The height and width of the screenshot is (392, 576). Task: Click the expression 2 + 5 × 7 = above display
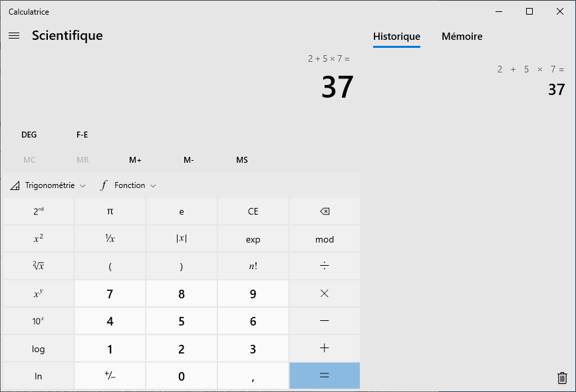pos(329,58)
